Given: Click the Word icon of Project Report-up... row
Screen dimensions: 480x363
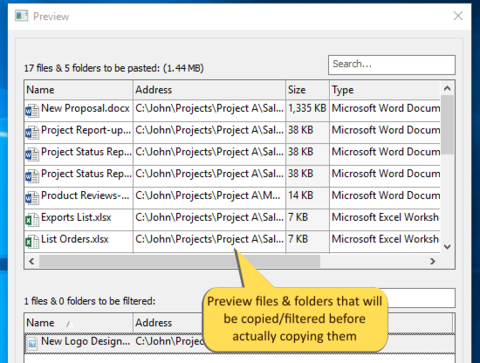Looking at the screenshot, I should click(32, 133).
